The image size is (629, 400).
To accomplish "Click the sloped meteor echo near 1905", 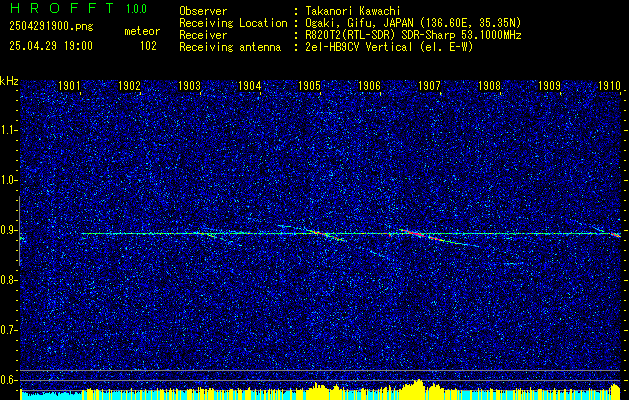I will (x=325, y=235).
